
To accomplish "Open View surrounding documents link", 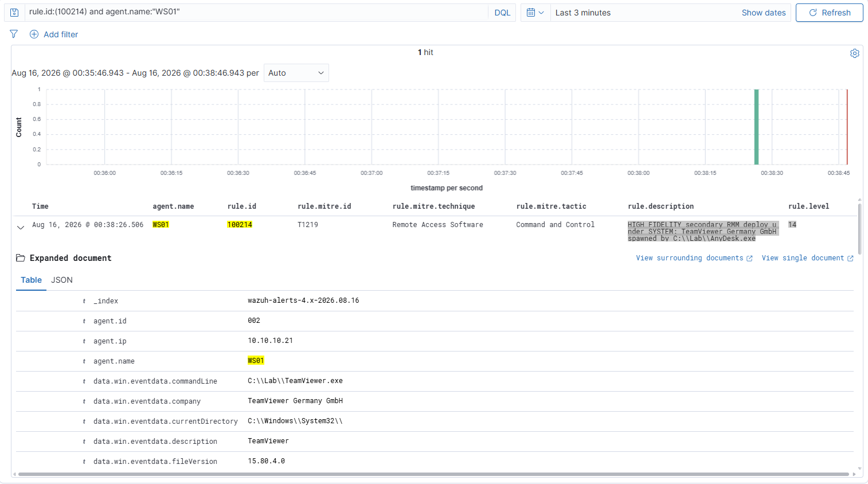I will tap(694, 258).
